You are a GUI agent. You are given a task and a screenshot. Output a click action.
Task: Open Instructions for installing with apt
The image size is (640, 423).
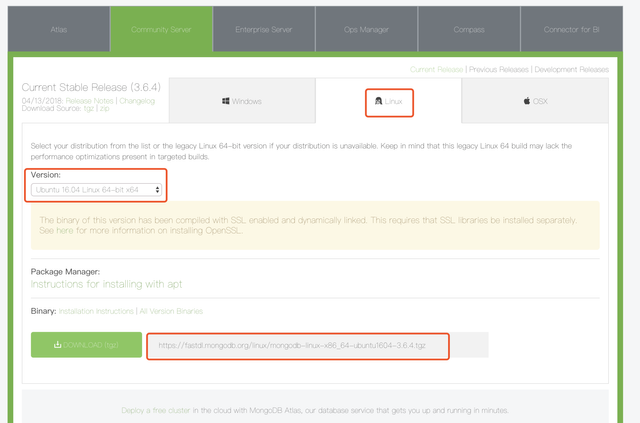106,284
